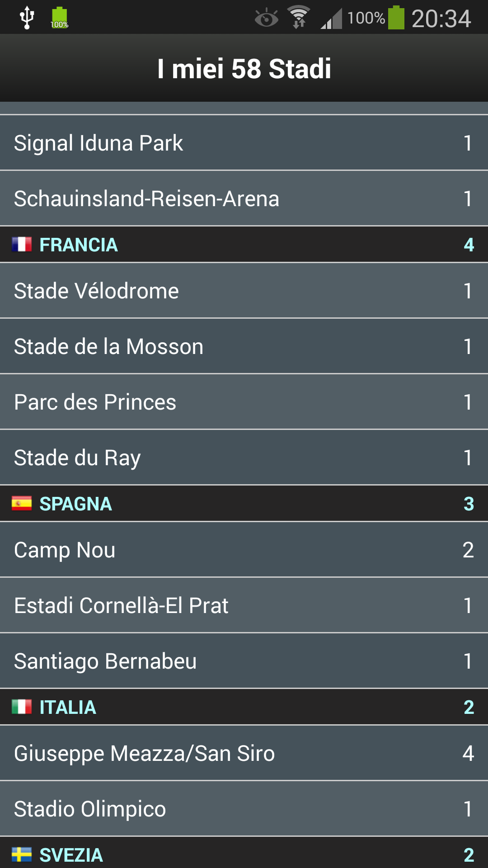Screen dimensions: 488x868
Task: Tap the smart stay eye icon
Action: click(x=267, y=18)
